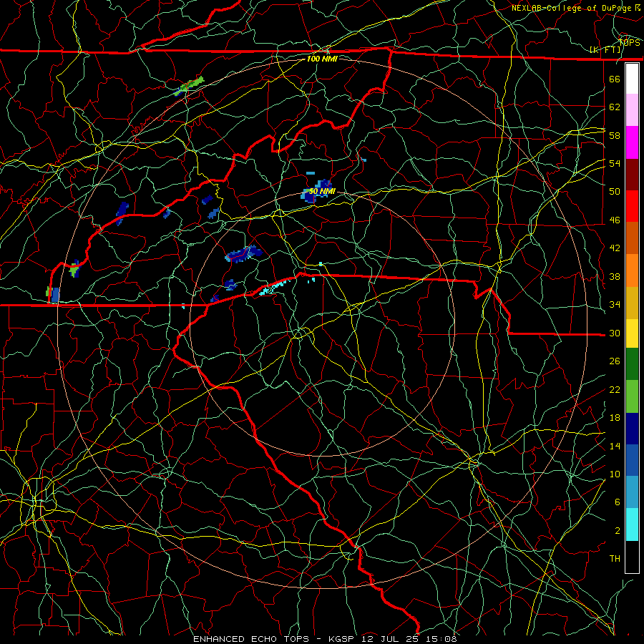Click the "46" legend value
This screenshot has height=644, width=644.
[615, 220]
